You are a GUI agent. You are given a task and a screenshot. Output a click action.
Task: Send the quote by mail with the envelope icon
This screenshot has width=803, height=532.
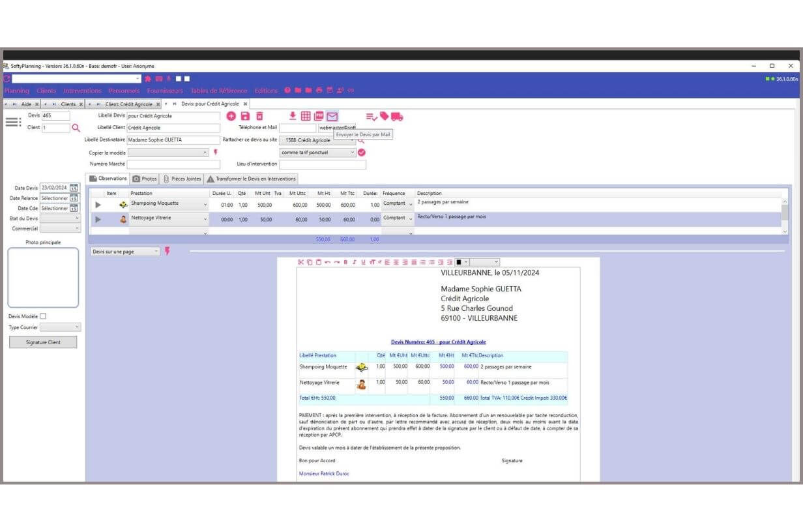(x=332, y=116)
